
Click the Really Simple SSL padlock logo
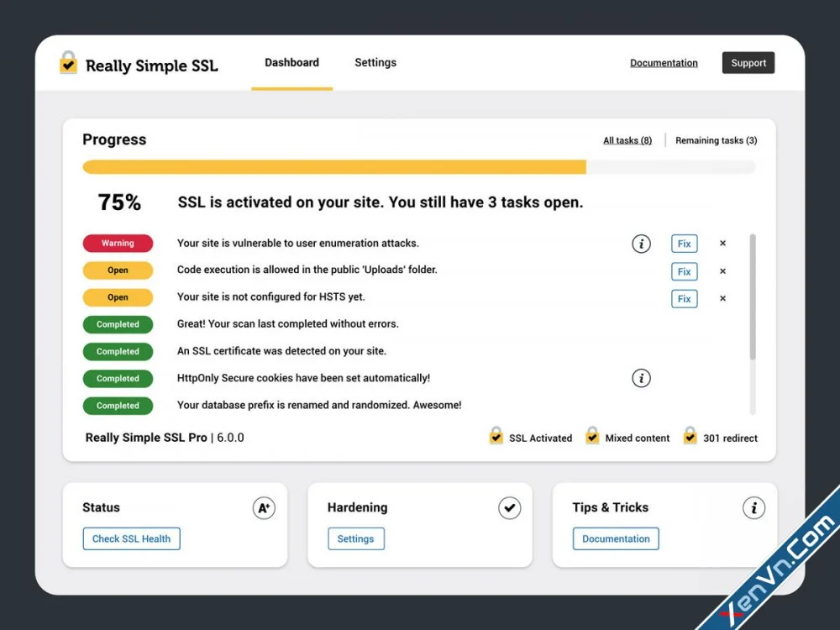click(x=68, y=63)
